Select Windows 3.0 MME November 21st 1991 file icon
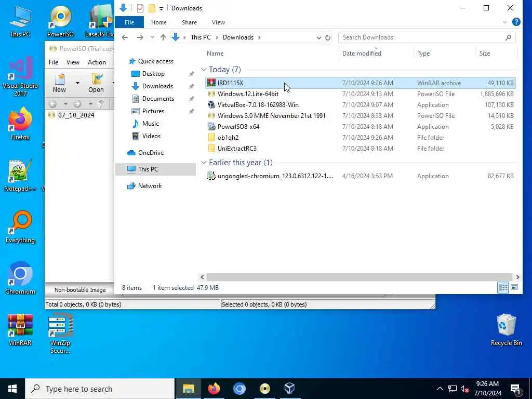The height and width of the screenshot is (399, 532). coord(211,116)
